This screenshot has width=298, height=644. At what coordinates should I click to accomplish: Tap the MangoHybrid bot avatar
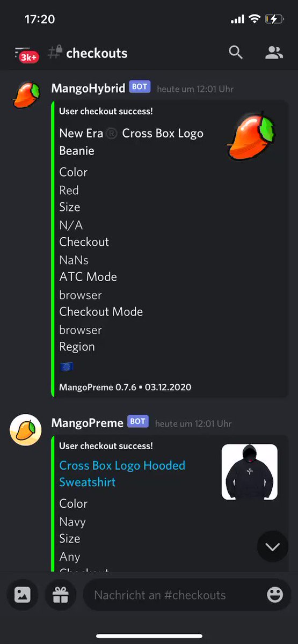click(26, 94)
